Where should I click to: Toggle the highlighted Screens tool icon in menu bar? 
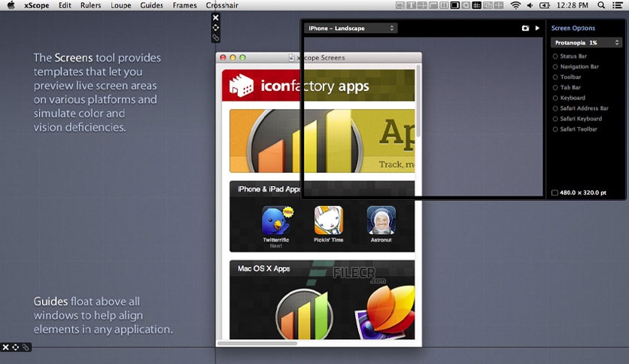455,5
